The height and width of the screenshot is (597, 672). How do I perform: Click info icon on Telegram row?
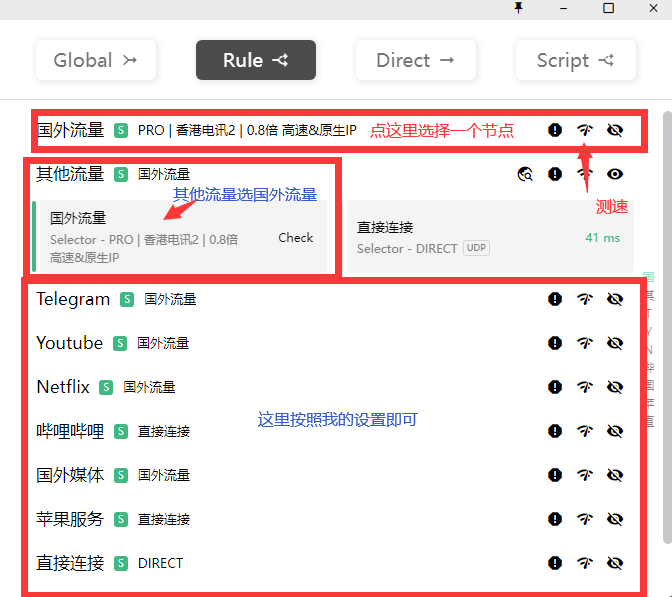point(555,299)
